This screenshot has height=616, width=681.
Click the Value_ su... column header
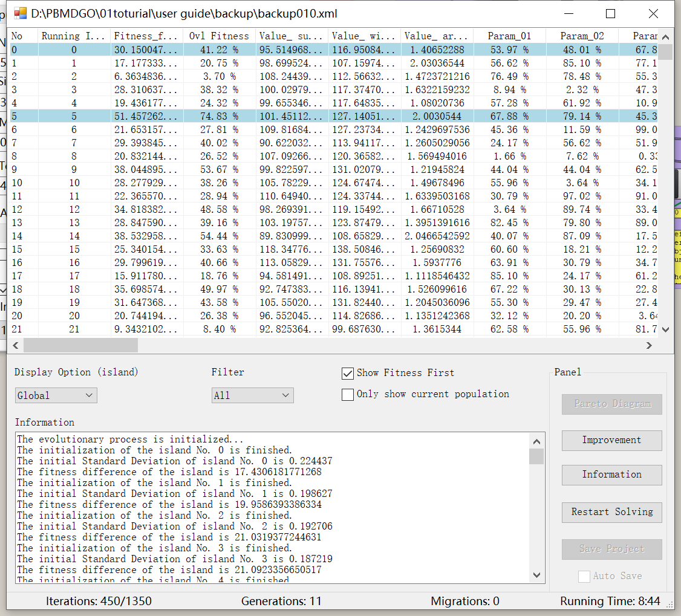[x=292, y=36]
